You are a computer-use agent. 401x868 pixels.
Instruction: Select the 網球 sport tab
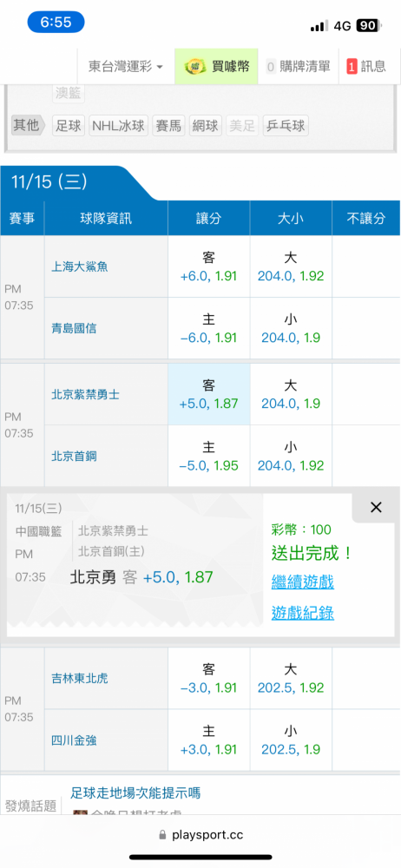click(x=206, y=126)
